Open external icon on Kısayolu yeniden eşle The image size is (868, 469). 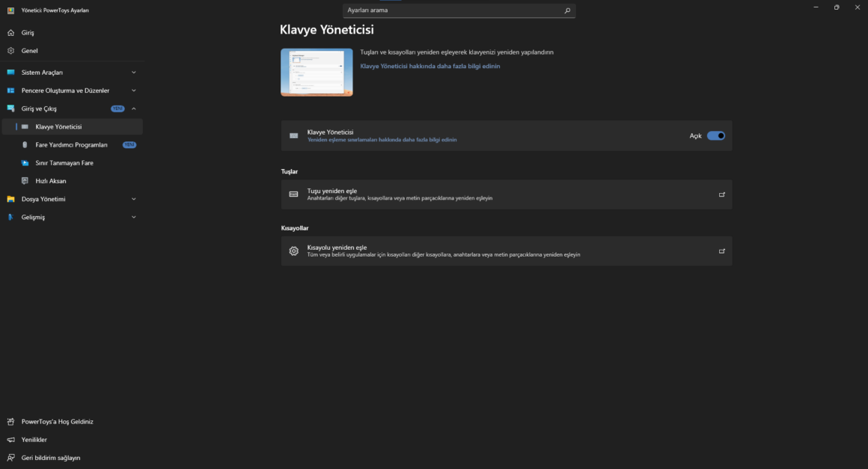pos(722,251)
